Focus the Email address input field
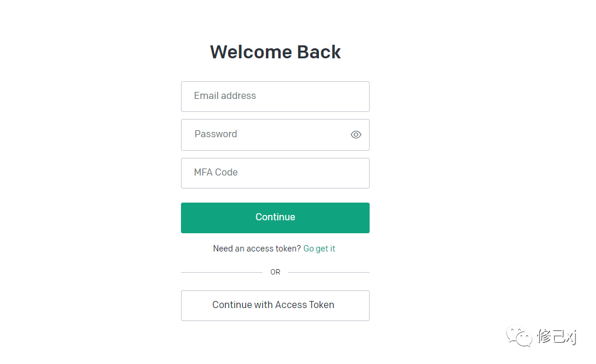Screen dimensions: 596x364 coord(275,97)
